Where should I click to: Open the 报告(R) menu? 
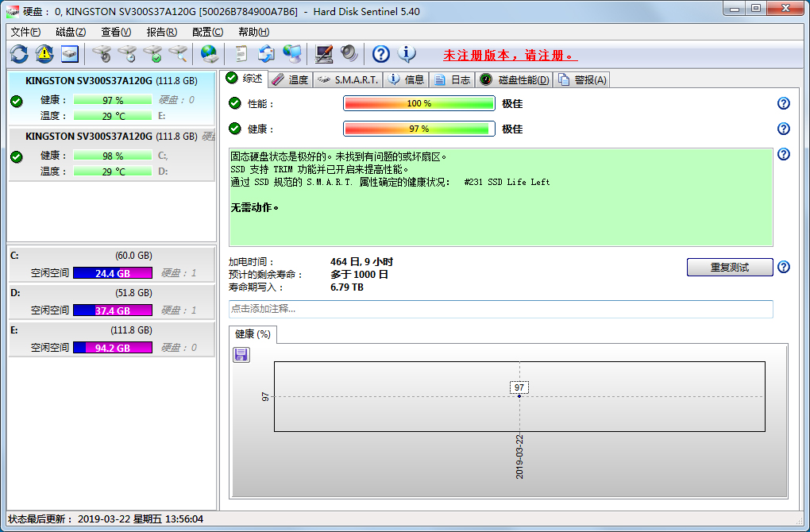coord(161,32)
